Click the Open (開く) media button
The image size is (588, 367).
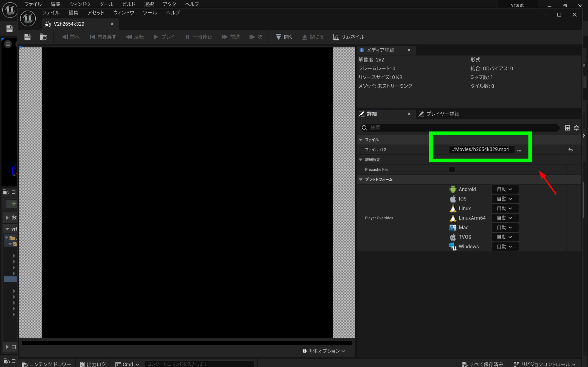284,37
